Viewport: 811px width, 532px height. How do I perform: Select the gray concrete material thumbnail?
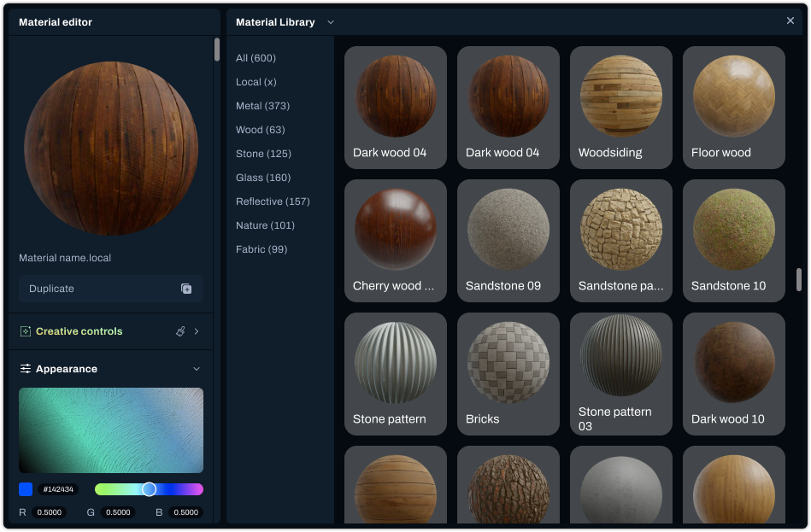[x=620, y=485]
